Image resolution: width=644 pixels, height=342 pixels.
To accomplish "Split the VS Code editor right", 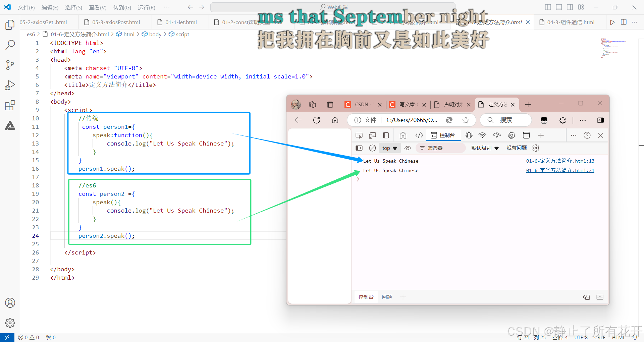I will [x=624, y=22].
